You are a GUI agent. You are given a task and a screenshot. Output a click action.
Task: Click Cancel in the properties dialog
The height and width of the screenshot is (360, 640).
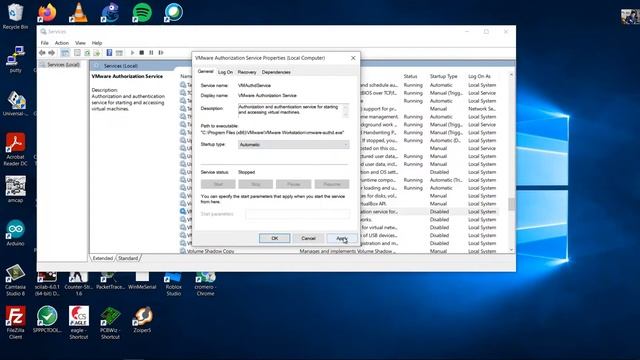click(x=308, y=238)
